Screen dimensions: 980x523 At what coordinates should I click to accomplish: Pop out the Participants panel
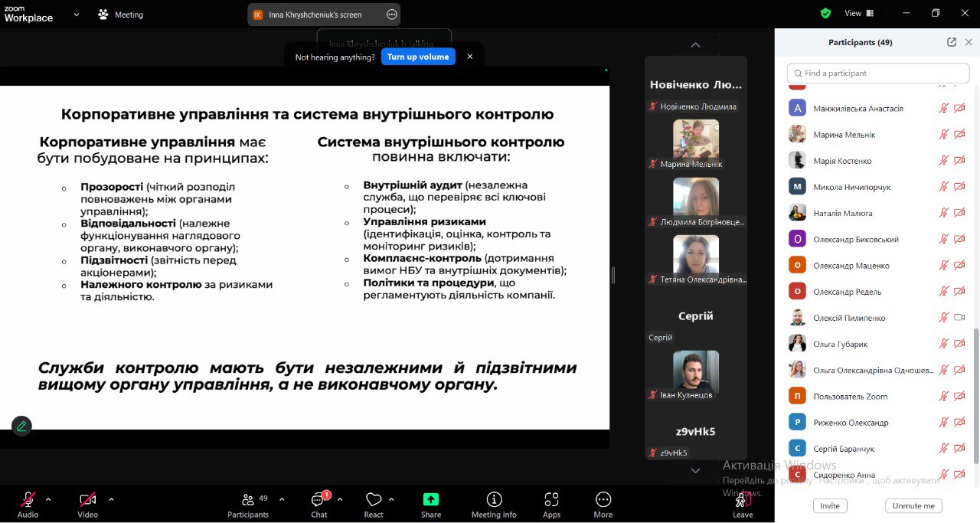(x=952, y=43)
